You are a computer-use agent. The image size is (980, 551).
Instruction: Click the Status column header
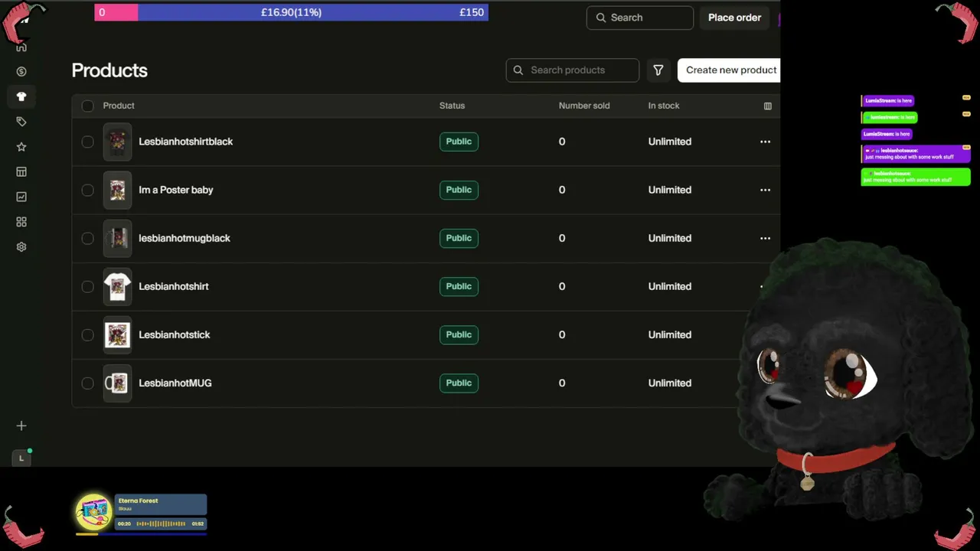tap(452, 106)
